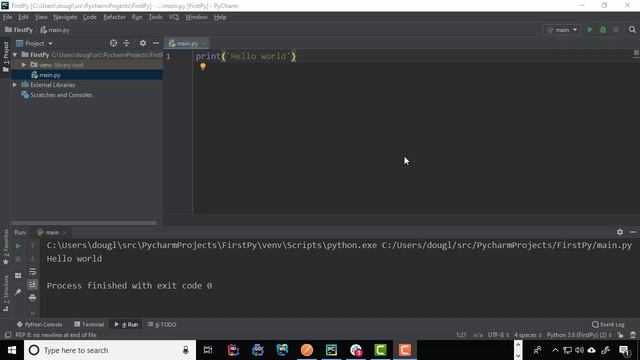Viewport: 640px width, 360px height.
Task: Open the Python 3.8 interpreter selector
Action: [579, 335]
